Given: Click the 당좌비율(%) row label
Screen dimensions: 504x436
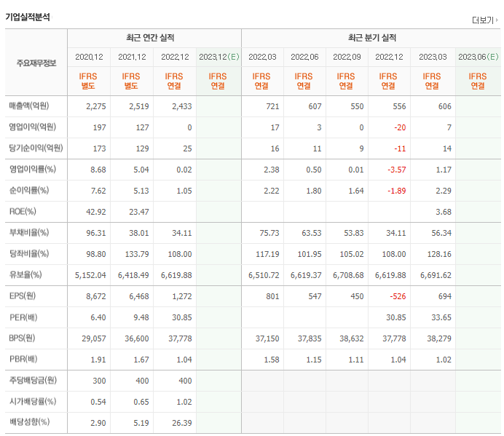Looking at the screenshot, I should 29,253.
